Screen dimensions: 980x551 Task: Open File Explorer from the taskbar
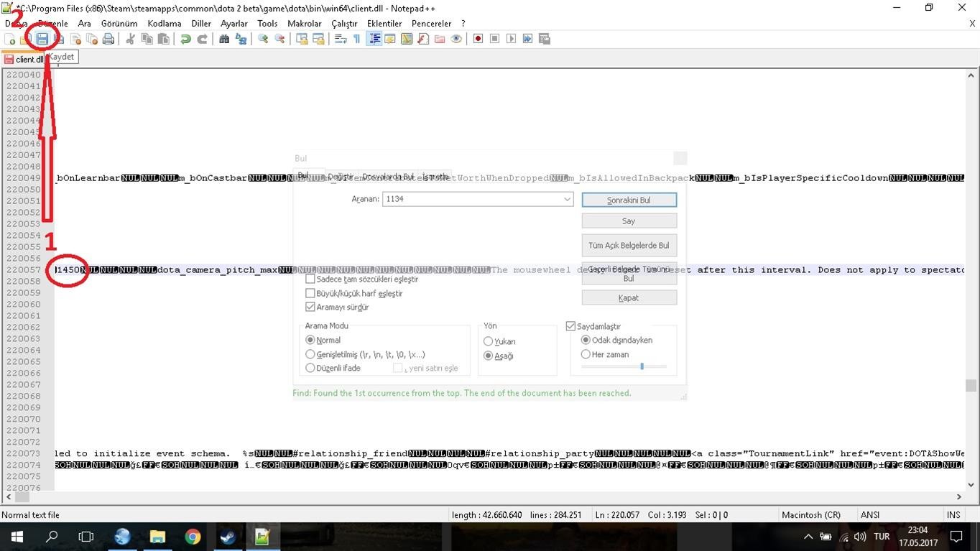(157, 537)
